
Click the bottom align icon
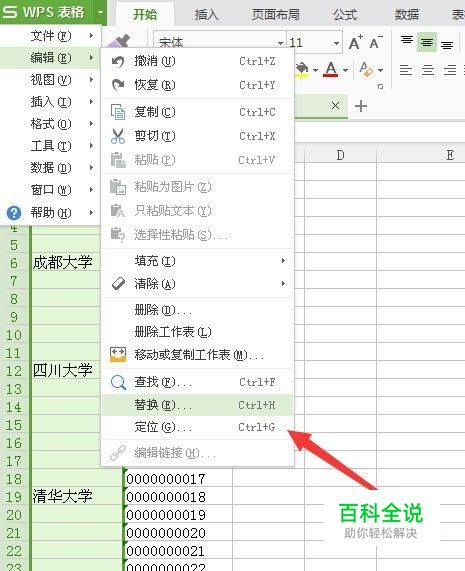coord(447,45)
